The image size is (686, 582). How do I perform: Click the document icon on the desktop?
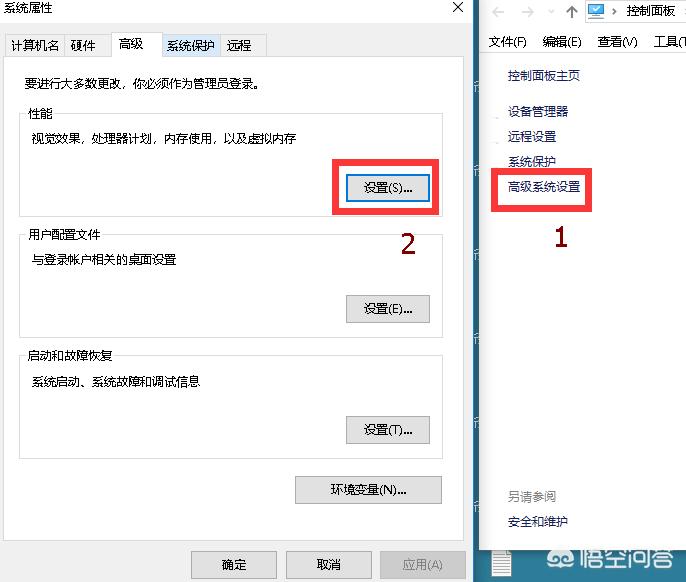[x=501, y=564]
